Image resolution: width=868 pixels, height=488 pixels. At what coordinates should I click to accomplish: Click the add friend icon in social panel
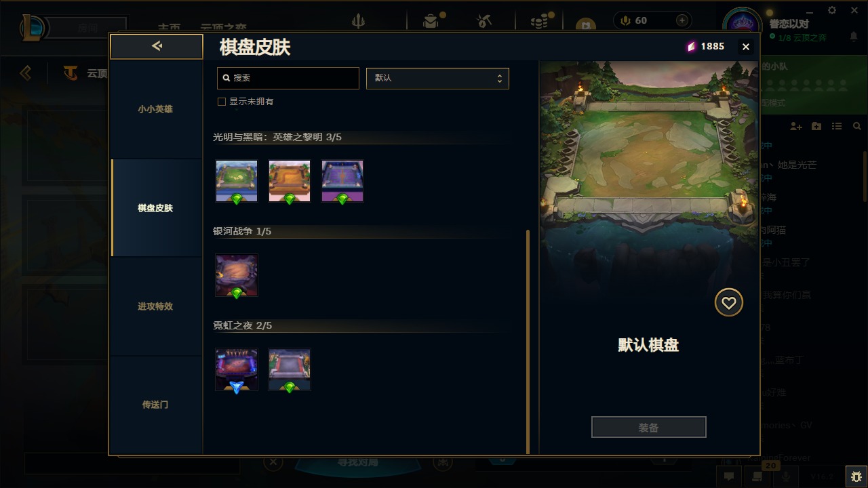(796, 127)
